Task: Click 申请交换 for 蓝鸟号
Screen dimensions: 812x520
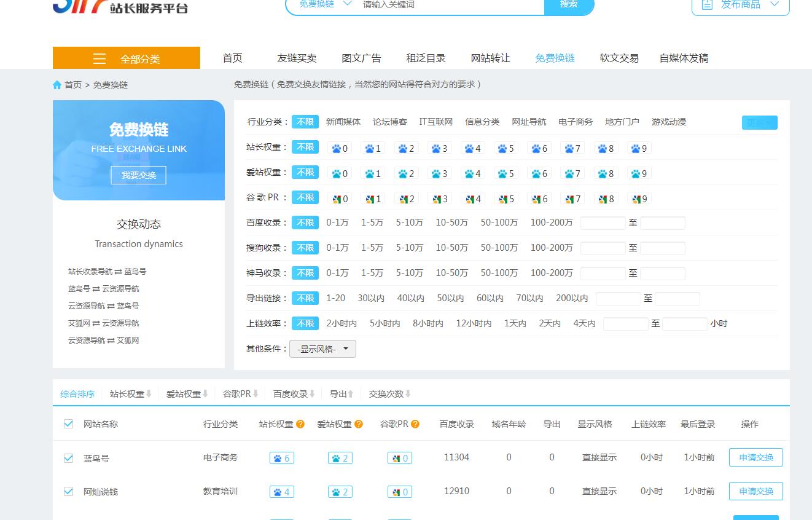Action: point(755,457)
